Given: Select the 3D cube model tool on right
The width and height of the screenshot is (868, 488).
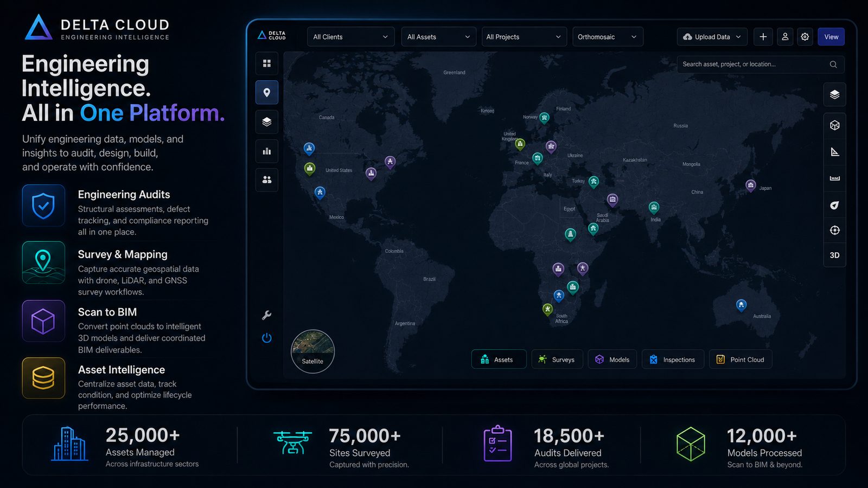Looking at the screenshot, I should click(834, 125).
